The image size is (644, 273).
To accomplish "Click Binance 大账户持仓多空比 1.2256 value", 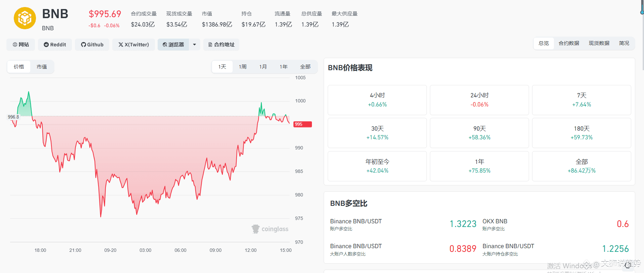I will coord(615,249).
